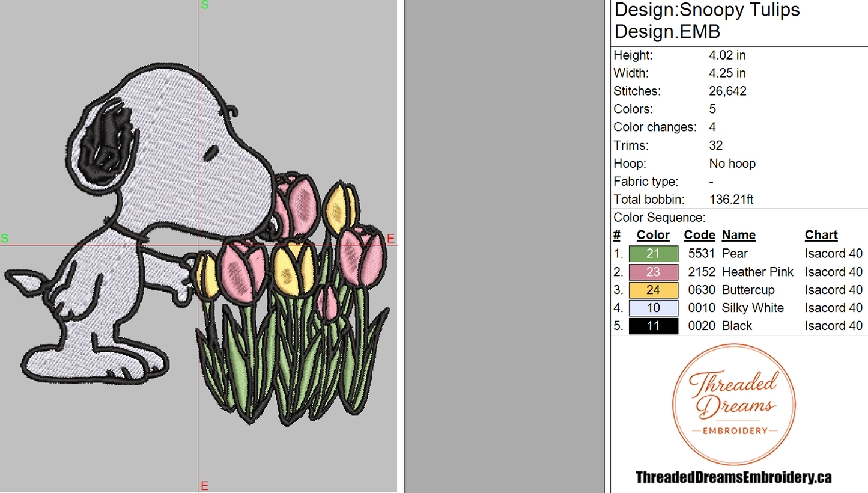
Task: Select the Heather Pink swatch 23
Action: [x=654, y=272]
